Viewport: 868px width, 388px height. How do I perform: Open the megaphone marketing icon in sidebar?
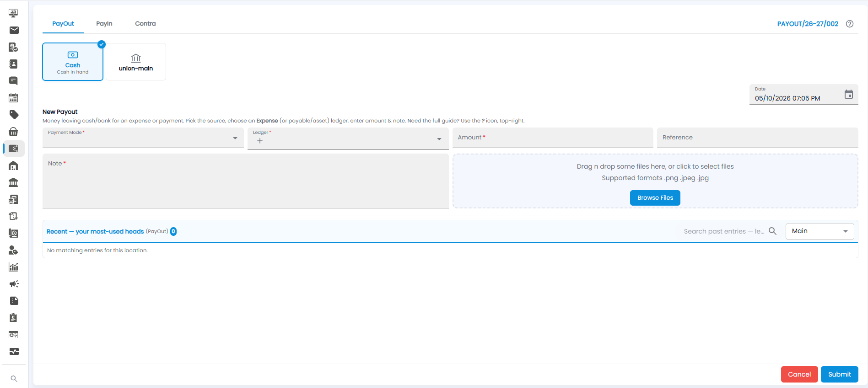(14, 284)
